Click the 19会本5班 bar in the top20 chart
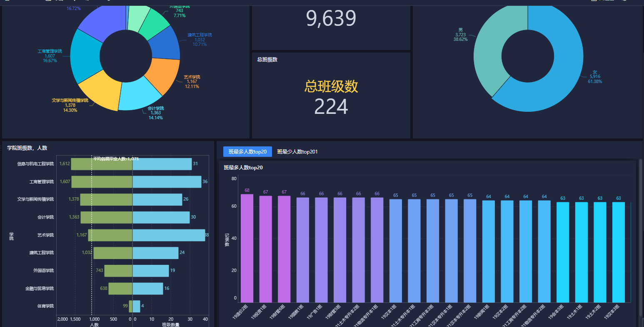 563,252
